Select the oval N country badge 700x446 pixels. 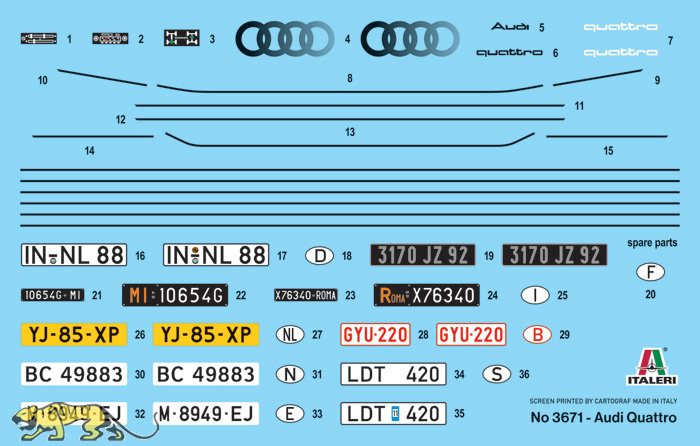tap(290, 374)
